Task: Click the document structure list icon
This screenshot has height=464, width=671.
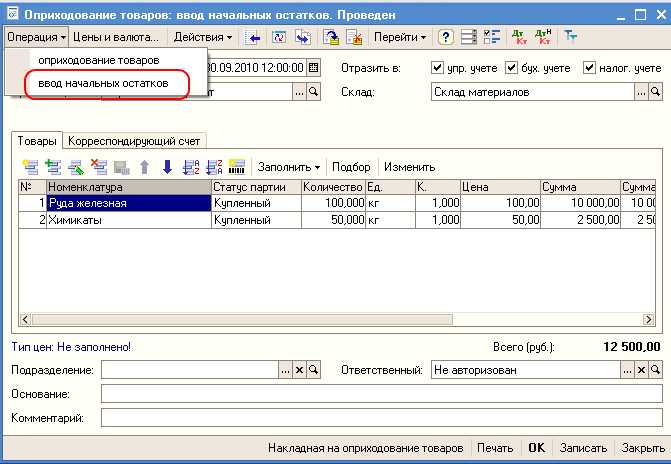Action: point(469,37)
